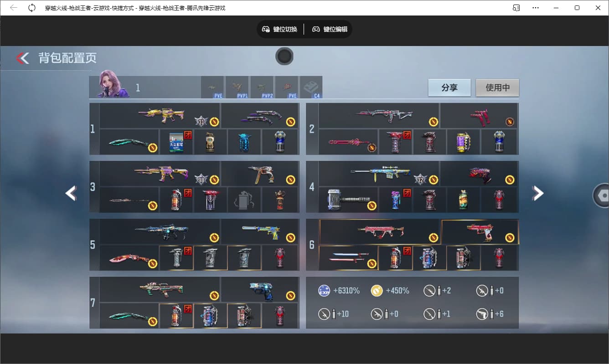This screenshot has height=364, width=609.
Task: Select loadout 2 red pistol
Action: 479,116
